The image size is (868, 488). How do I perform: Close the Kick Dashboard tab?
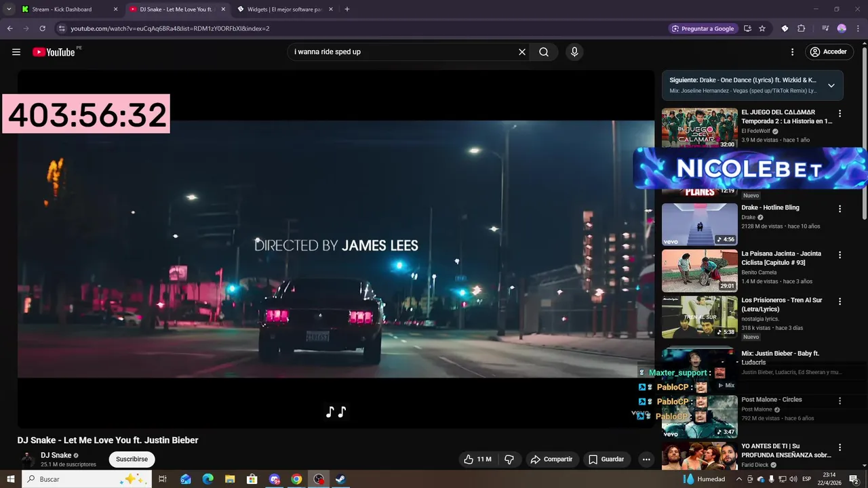click(115, 9)
